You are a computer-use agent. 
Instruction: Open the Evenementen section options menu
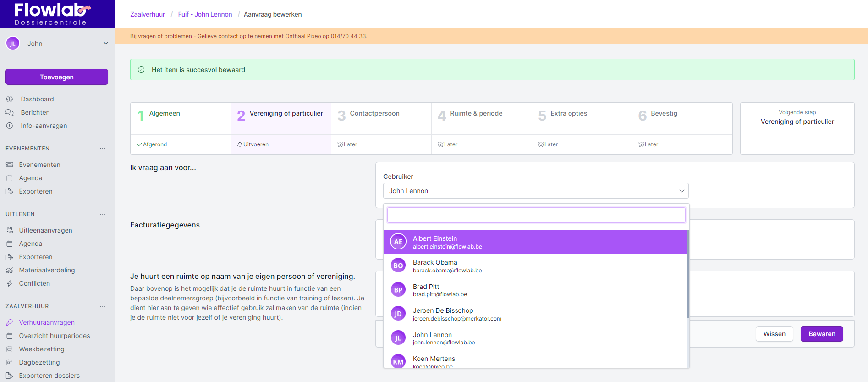(103, 149)
